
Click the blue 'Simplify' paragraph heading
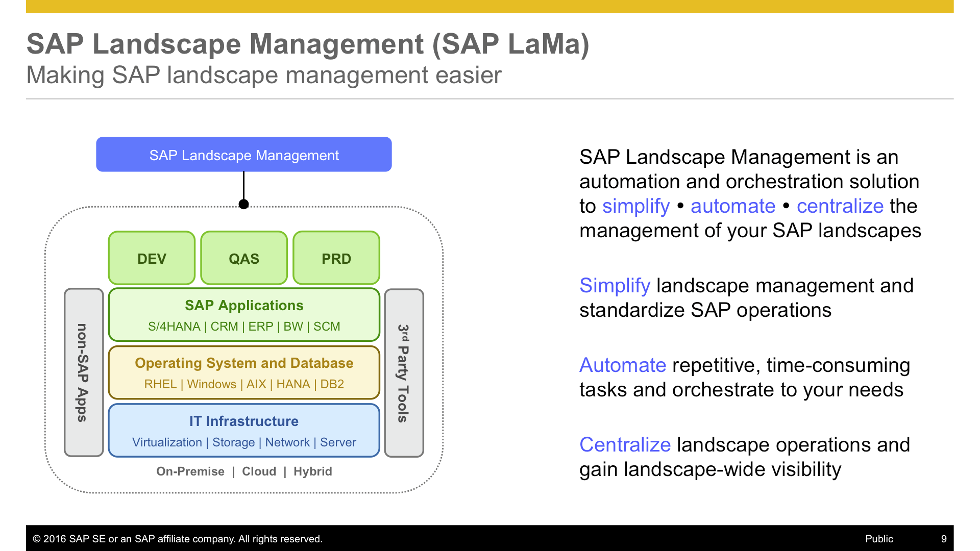tap(615, 286)
